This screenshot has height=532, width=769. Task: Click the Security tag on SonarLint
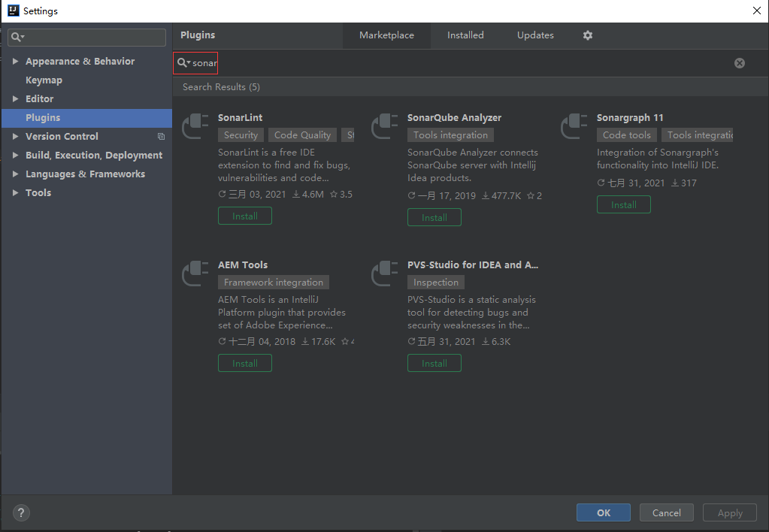pos(241,135)
